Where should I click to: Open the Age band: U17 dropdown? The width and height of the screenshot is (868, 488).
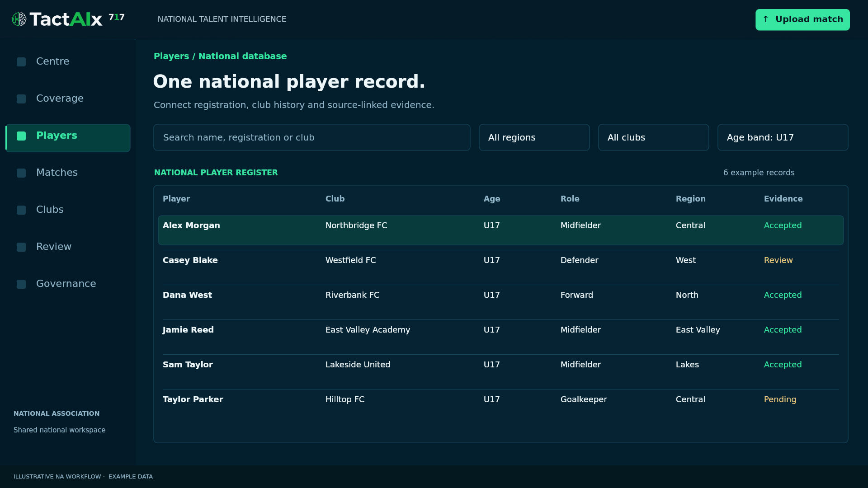[x=783, y=137]
